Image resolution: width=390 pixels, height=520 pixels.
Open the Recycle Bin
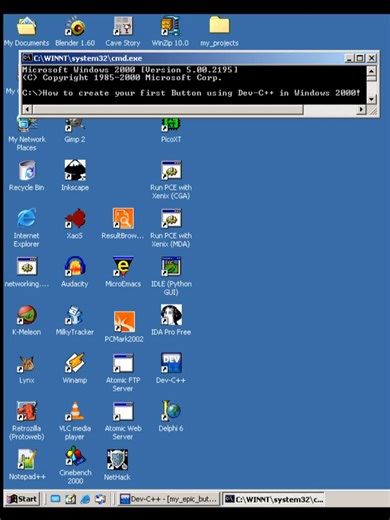tap(27, 176)
